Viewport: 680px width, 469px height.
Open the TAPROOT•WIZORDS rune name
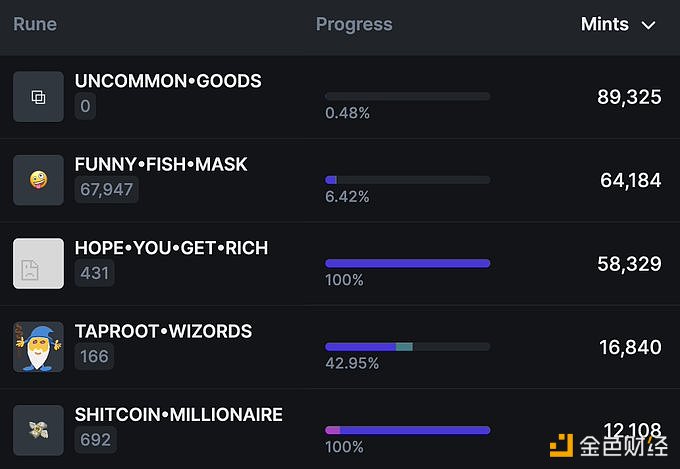(163, 331)
